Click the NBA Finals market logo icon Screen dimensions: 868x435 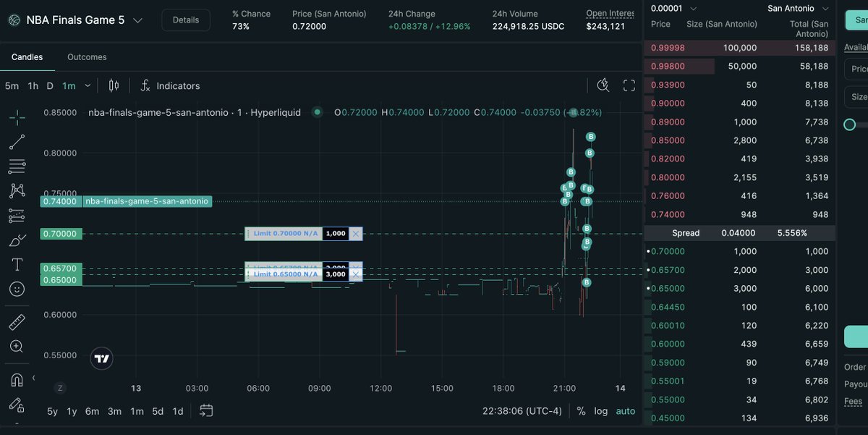(x=13, y=20)
